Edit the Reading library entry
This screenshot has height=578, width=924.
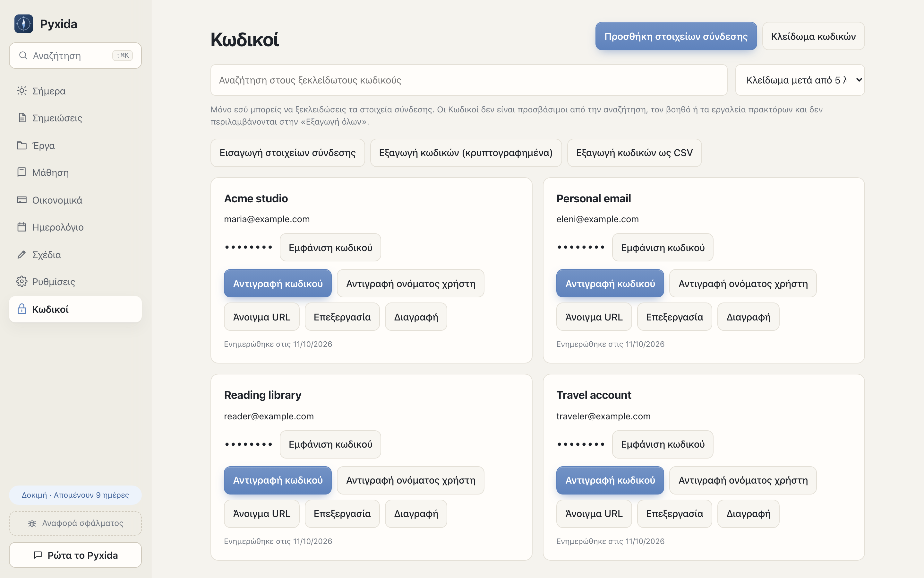(342, 513)
